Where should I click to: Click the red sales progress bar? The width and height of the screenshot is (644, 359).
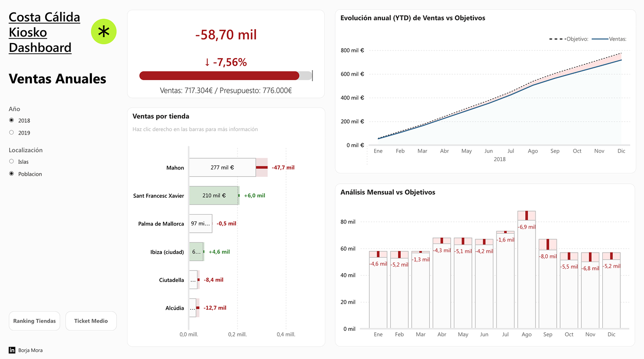(219, 76)
